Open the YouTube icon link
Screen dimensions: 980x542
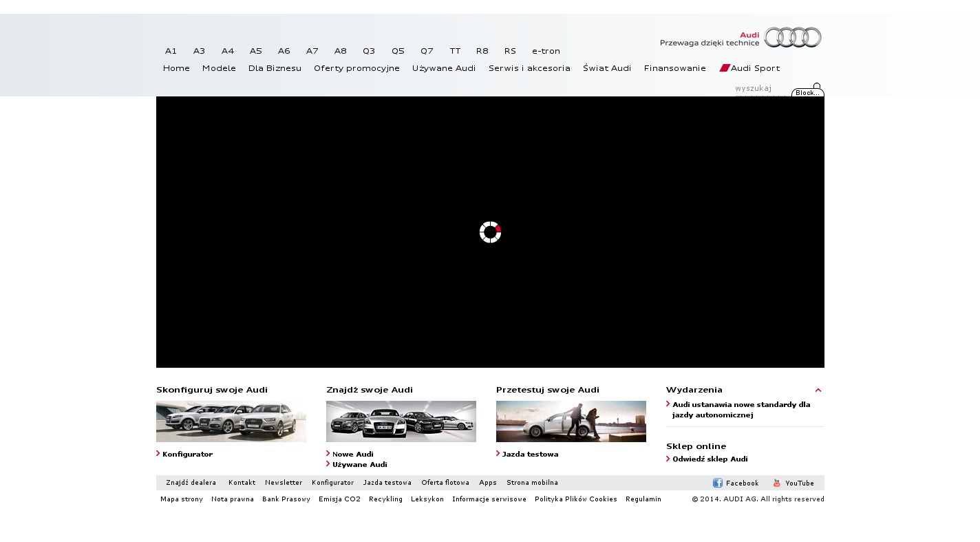(x=777, y=483)
